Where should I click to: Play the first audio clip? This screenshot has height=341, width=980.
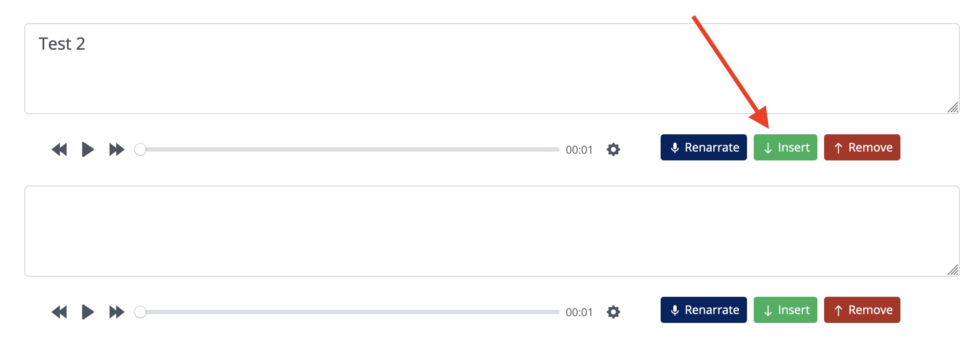coord(88,149)
